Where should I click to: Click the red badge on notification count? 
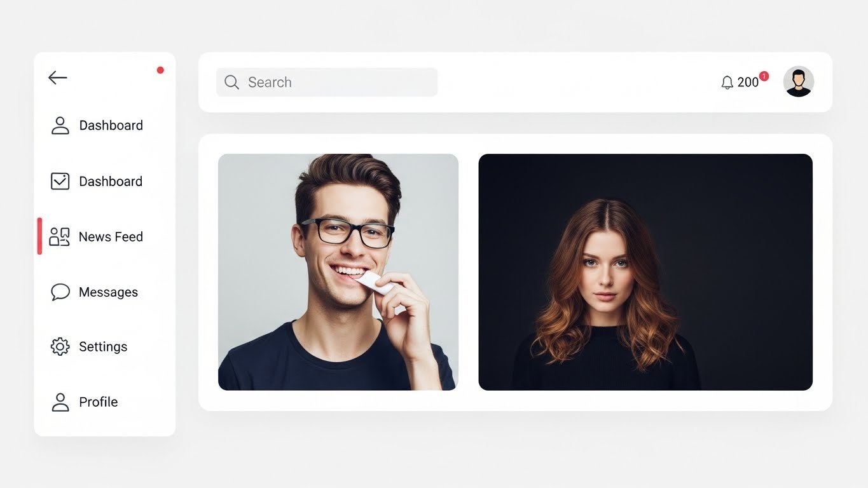[764, 76]
